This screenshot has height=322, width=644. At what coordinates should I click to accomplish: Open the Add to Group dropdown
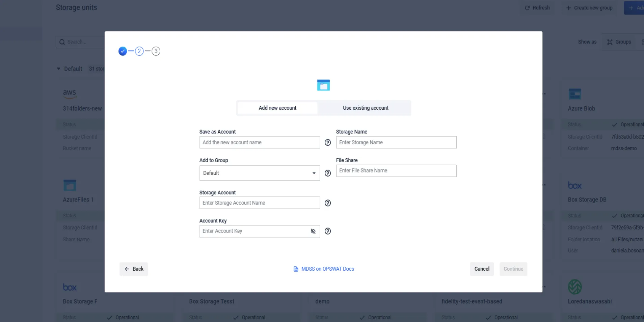pos(259,173)
